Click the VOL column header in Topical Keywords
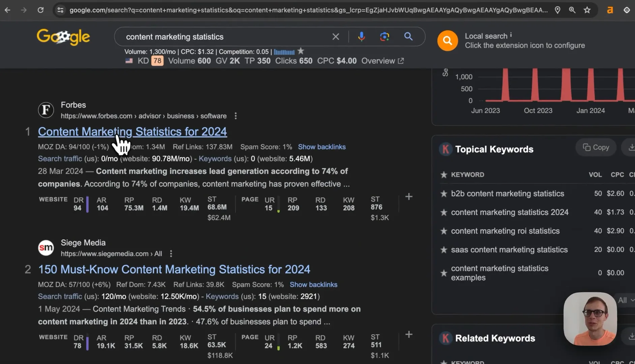Image resolution: width=635 pixels, height=364 pixels. [595, 175]
